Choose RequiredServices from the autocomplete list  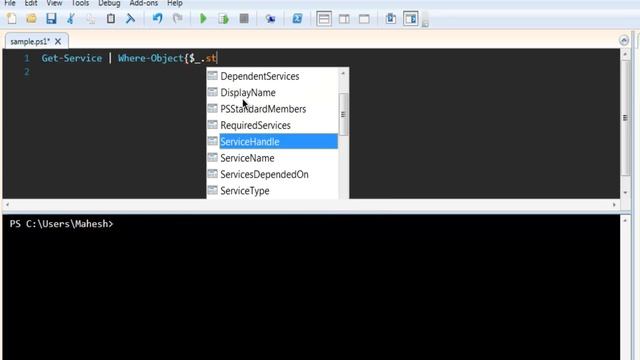pos(272,125)
